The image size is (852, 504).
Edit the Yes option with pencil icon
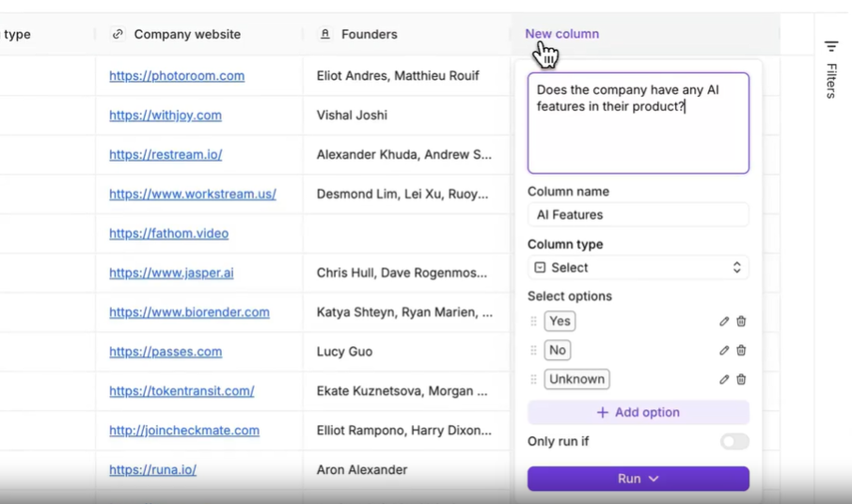[724, 322]
